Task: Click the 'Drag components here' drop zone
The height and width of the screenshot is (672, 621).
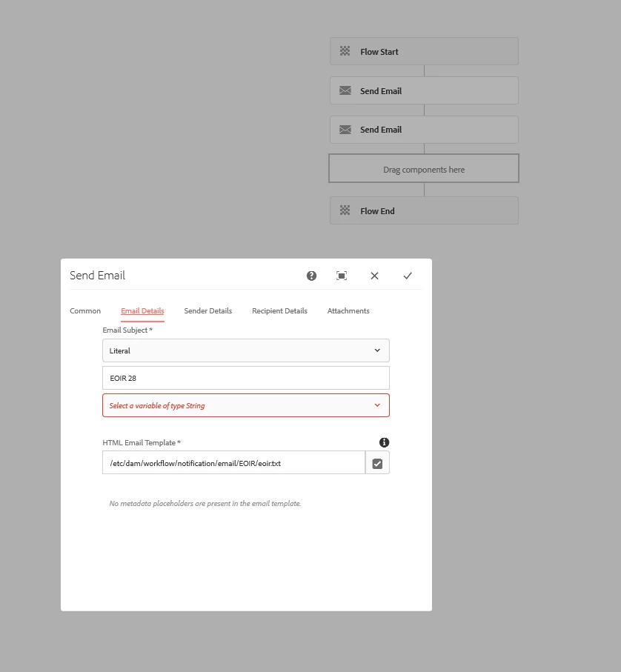Action: pos(424,169)
